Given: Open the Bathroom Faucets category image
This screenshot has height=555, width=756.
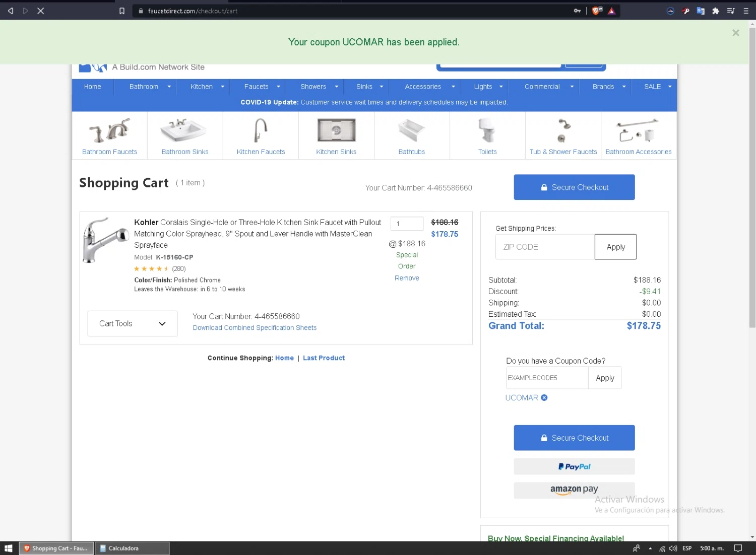Looking at the screenshot, I should point(110,130).
